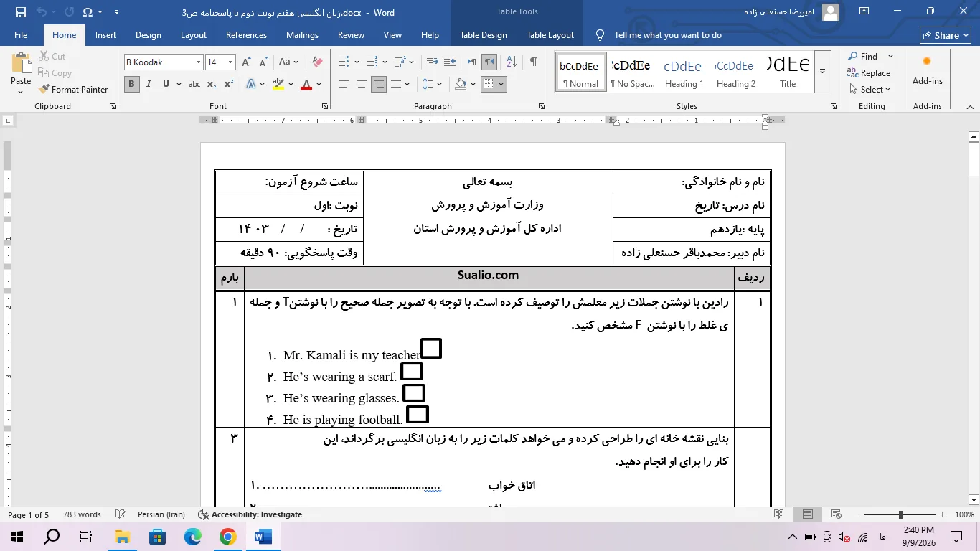Click the 783 words count

pyautogui.click(x=82, y=514)
